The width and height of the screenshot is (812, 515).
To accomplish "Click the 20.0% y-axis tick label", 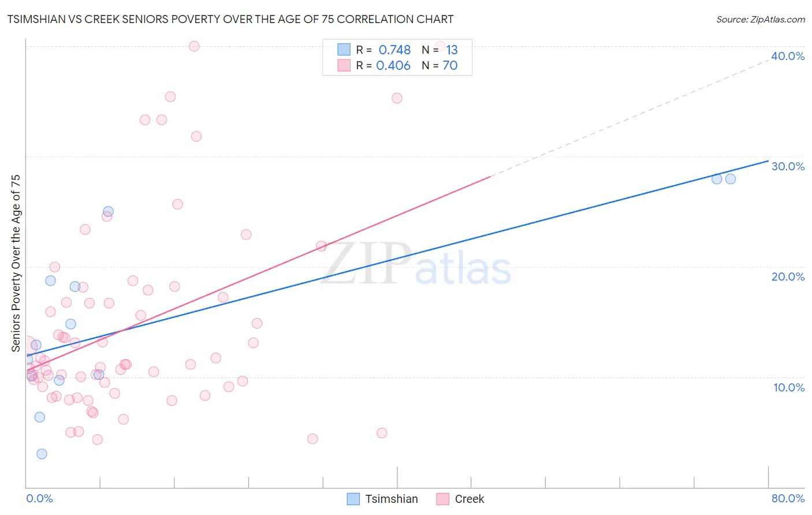I will pos(788,277).
